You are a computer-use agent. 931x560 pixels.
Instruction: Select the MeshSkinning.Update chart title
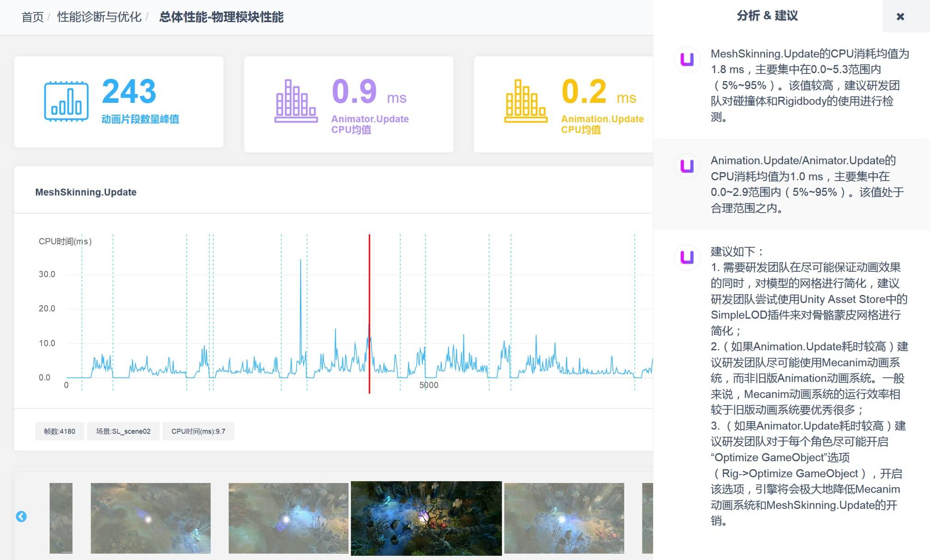(x=86, y=192)
